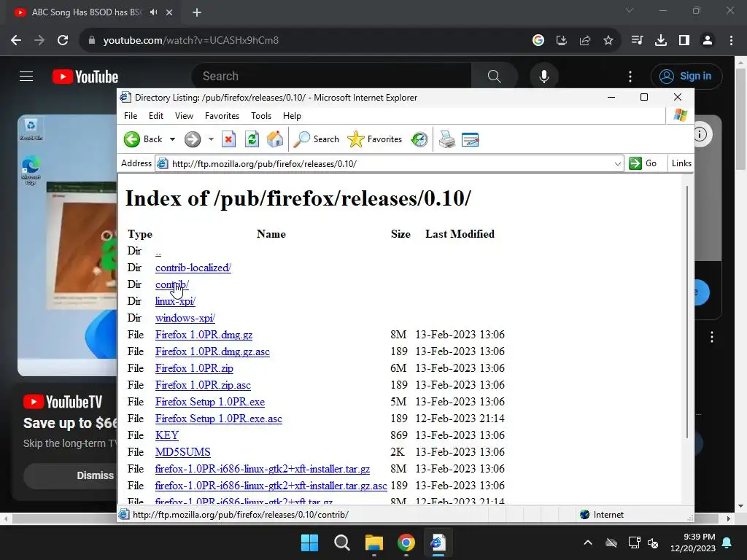Click the IE Back arrow icon
The width and height of the screenshot is (747, 560).
coord(132,139)
